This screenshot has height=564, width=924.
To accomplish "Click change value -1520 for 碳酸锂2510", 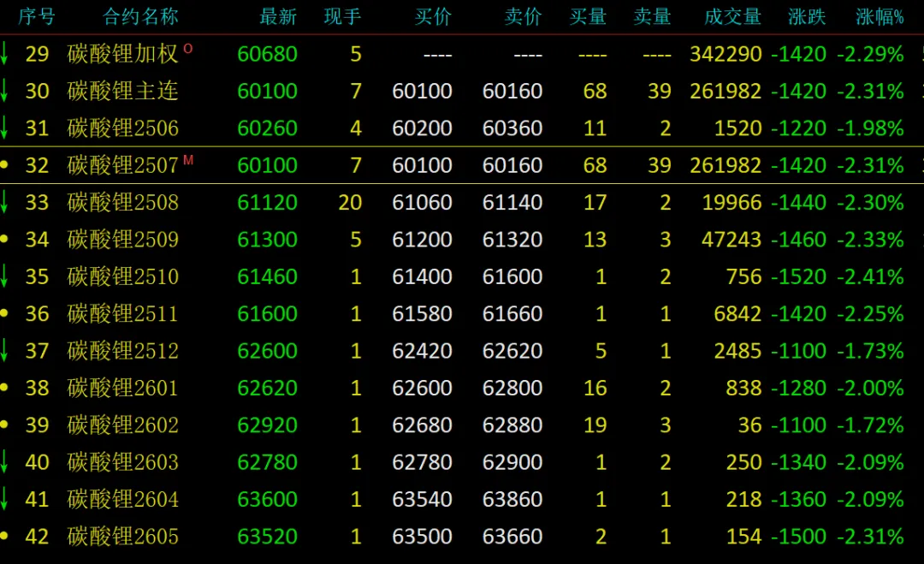I will click(x=798, y=276).
